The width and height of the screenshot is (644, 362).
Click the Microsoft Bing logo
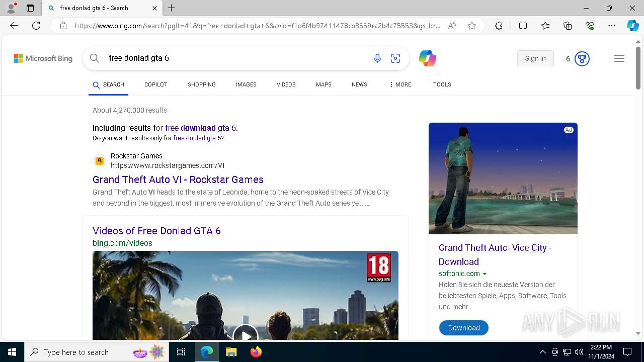43,59
